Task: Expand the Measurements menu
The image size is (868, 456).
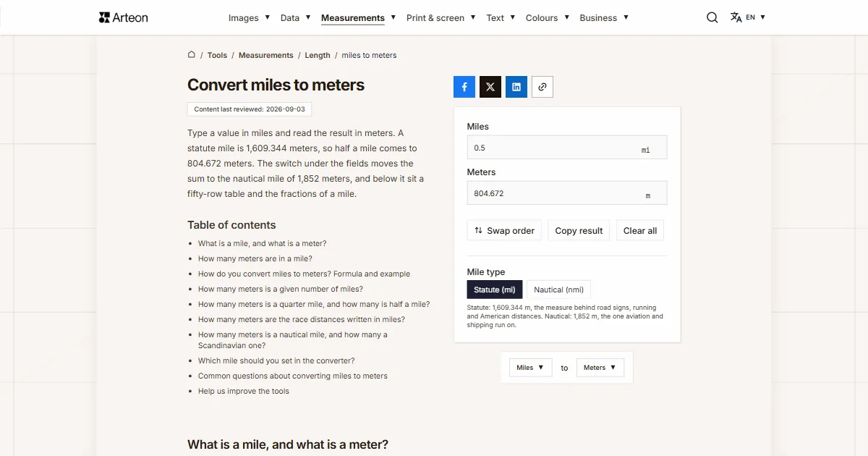Action: click(x=359, y=17)
